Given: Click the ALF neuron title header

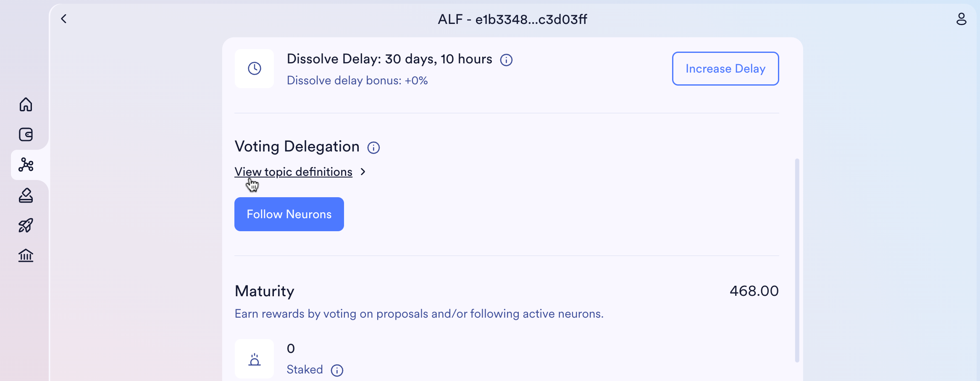Looking at the screenshot, I should pyautogui.click(x=512, y=19).
